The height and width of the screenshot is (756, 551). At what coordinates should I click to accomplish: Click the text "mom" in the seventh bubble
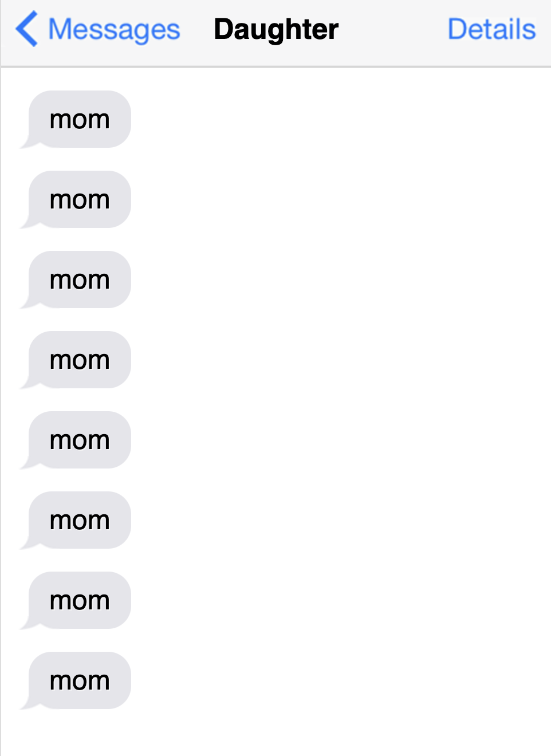coord(80,601)
